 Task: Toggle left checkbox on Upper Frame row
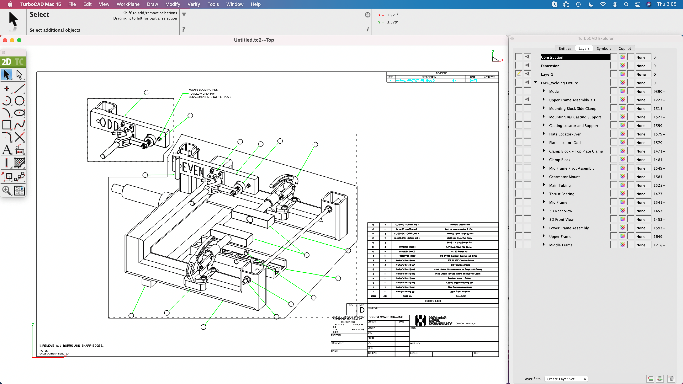pyautogui.click(x=518, y=236)
